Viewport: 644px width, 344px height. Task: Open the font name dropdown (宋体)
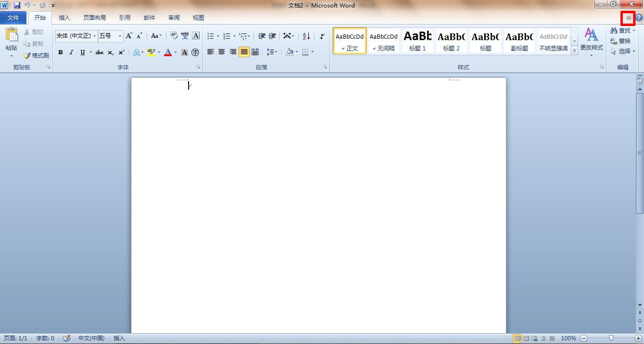[95, 36]
